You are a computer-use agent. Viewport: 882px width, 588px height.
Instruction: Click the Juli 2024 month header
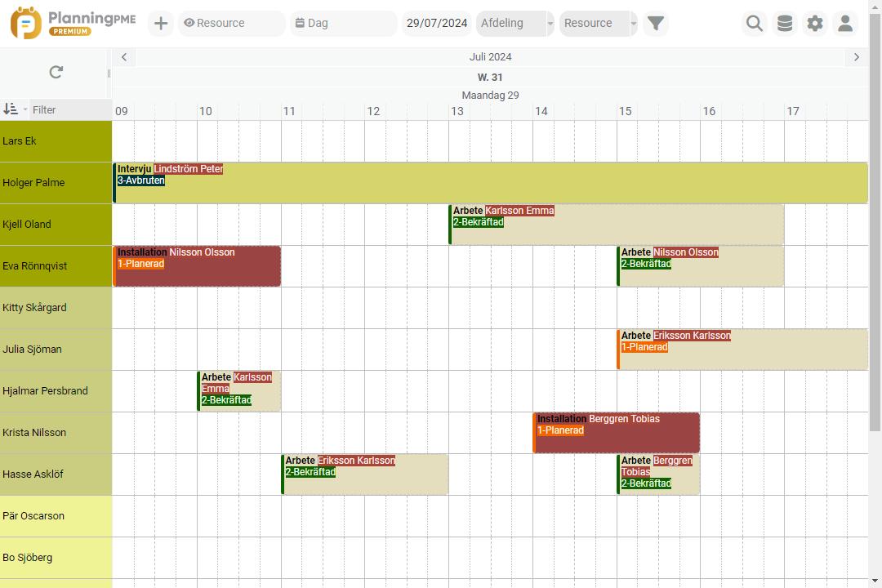[x=490, y=57]
